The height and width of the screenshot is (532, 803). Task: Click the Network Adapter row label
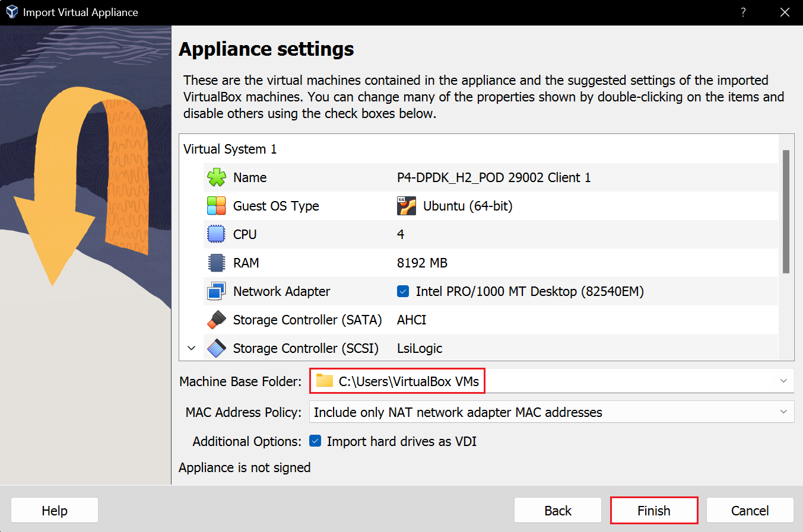coord(281,291)
